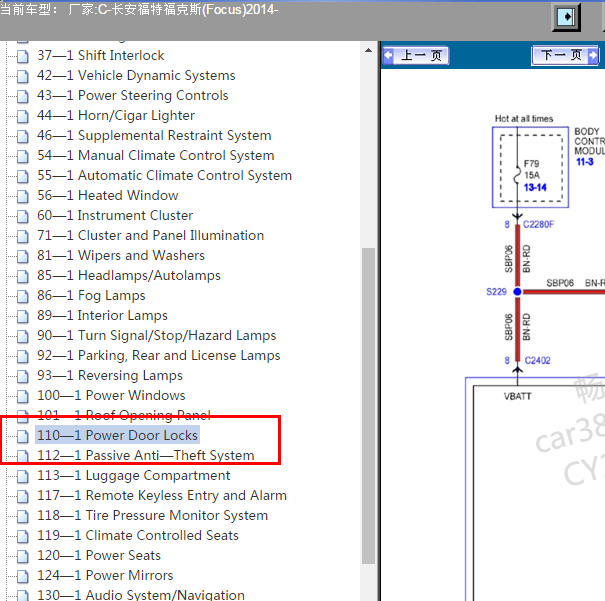
Task: Click document icon next to Headlamps/Autolamps
Action: (x=23, y=277)
